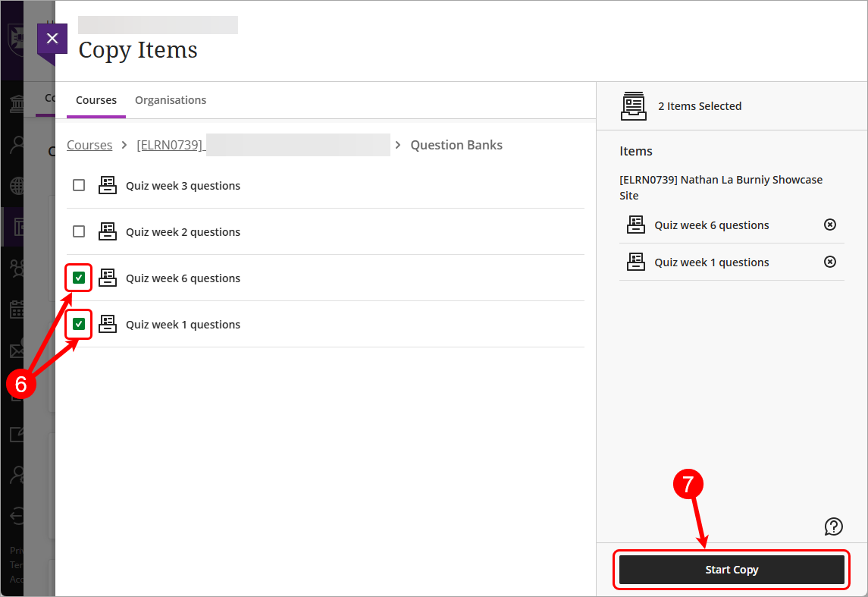Click the selected items icon beside 2 Items Selected
Screen dimensions: 868x597
coord(633,105)
